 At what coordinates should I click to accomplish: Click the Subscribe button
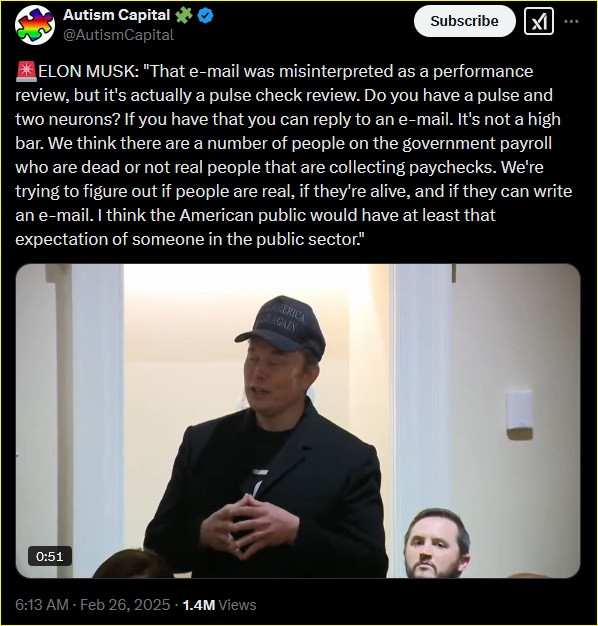[465, 21]
